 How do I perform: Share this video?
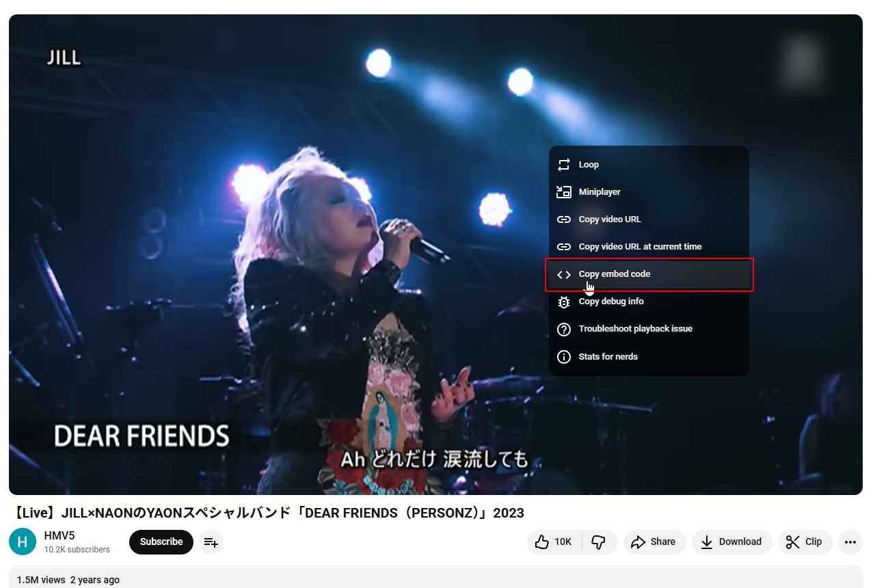click(x=654, y=542)
